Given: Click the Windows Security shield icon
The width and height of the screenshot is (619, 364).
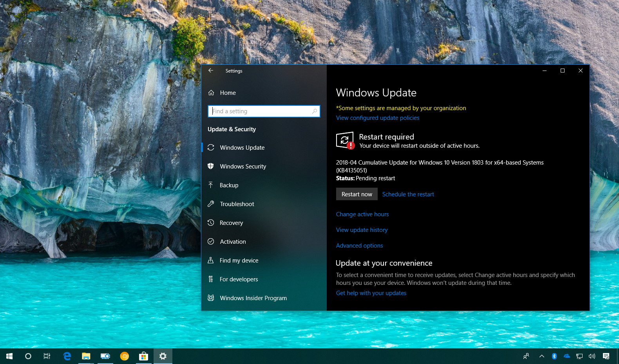Looking at the screenshot, I should click(x=211, y=166).
